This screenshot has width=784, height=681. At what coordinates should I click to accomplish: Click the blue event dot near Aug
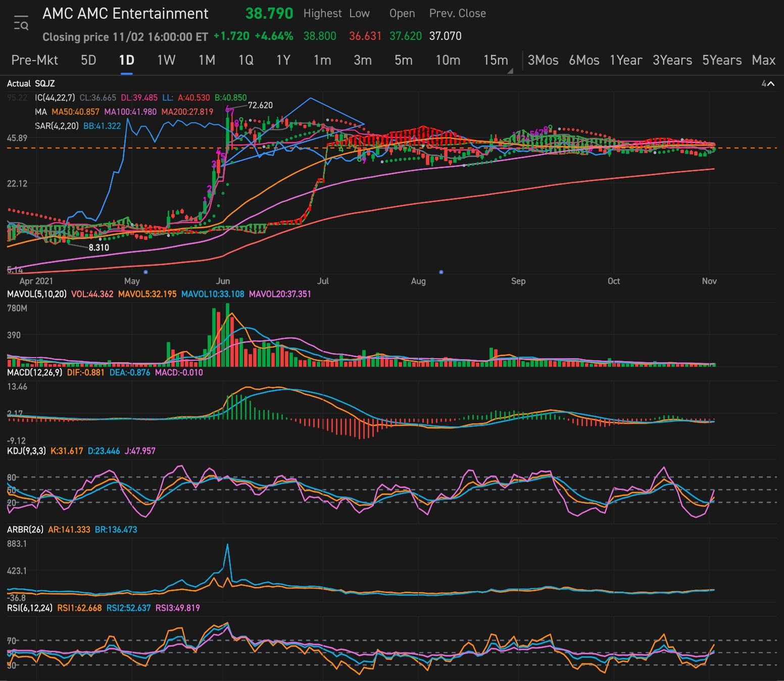(x=441, y=272)
